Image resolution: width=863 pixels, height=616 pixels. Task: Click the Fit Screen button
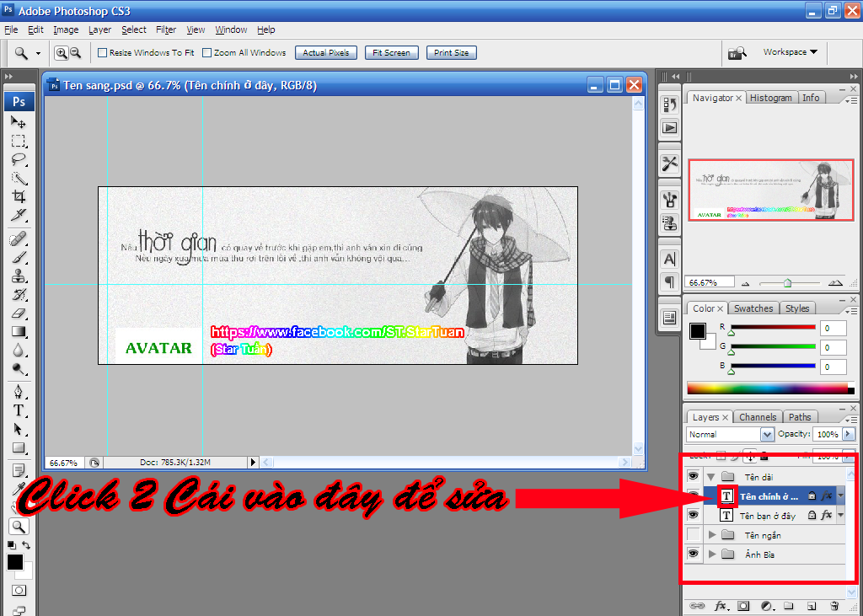pos(391,53)
